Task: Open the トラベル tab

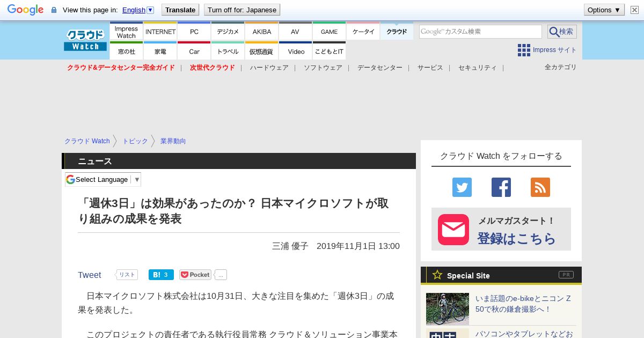Action: pyautogui.click(x=228, y=51)
